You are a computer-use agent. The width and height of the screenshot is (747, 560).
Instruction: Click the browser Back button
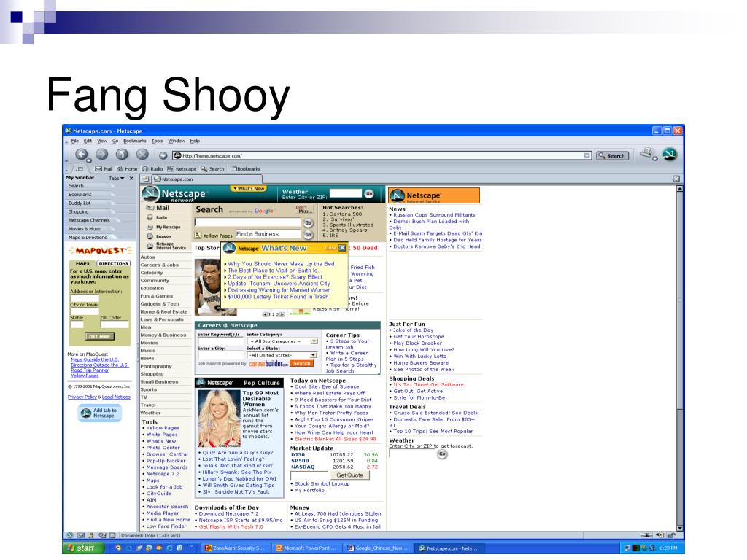coord(82,155)
